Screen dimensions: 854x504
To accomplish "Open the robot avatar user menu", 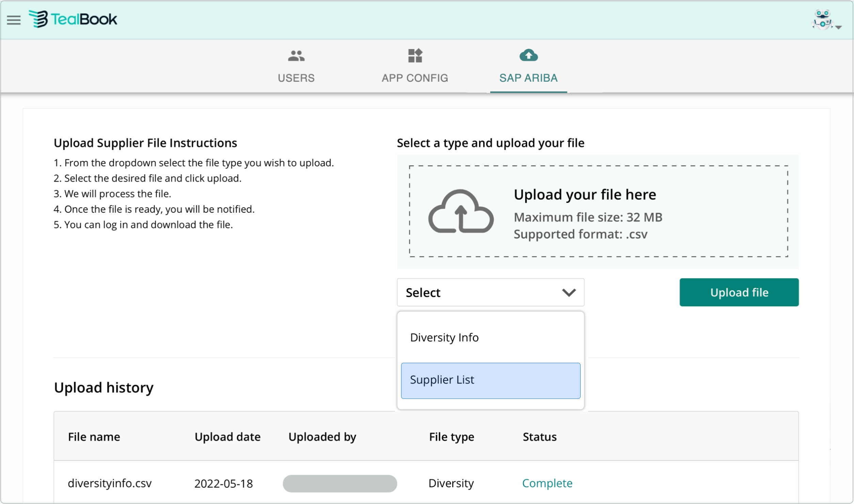I will tap(822, 20).
